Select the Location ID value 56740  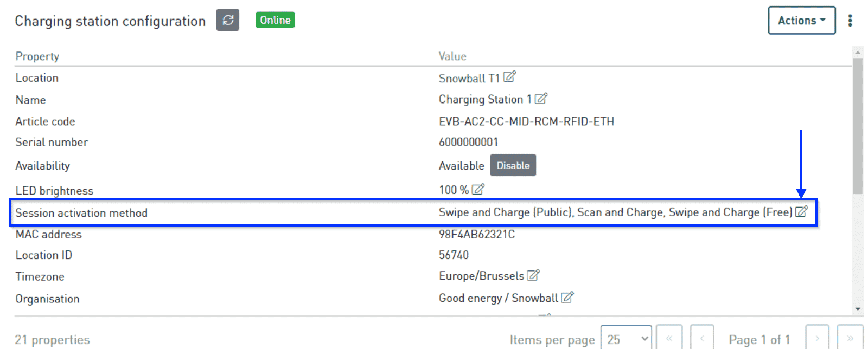point(454,255)
